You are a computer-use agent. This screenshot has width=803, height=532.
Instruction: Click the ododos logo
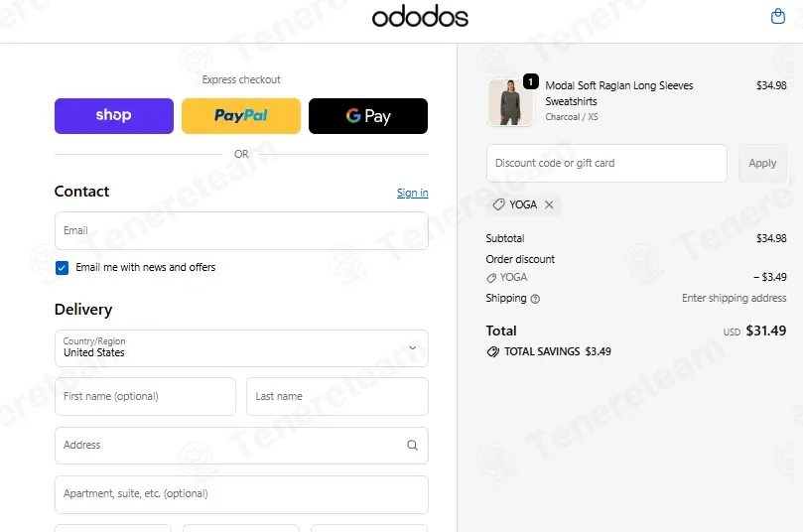tap(420, 16)
